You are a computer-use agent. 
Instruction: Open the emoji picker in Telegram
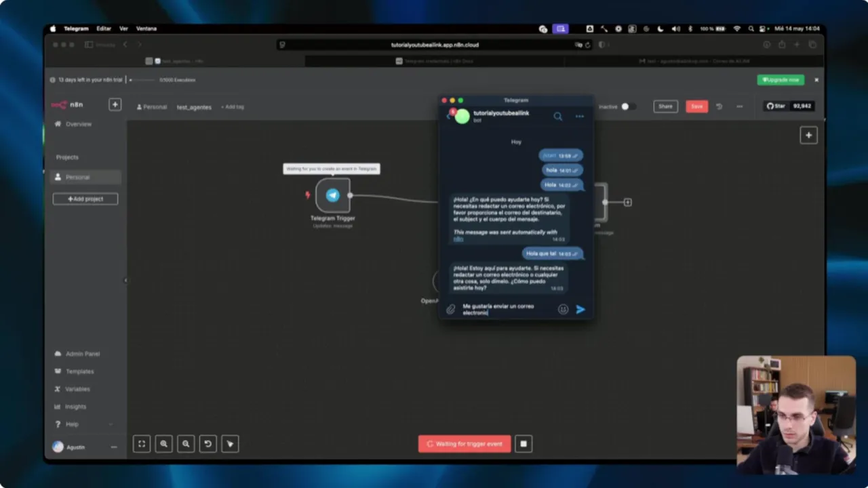tap(563, 309)
